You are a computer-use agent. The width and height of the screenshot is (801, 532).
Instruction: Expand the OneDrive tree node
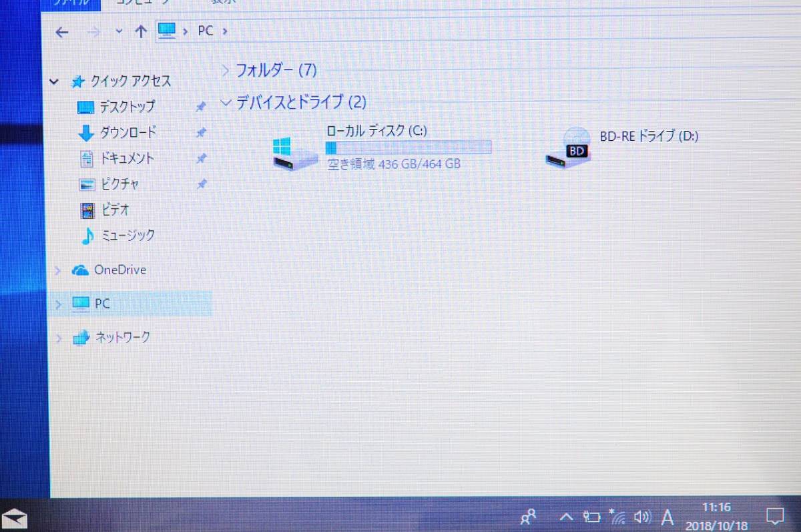coord(57,270)
